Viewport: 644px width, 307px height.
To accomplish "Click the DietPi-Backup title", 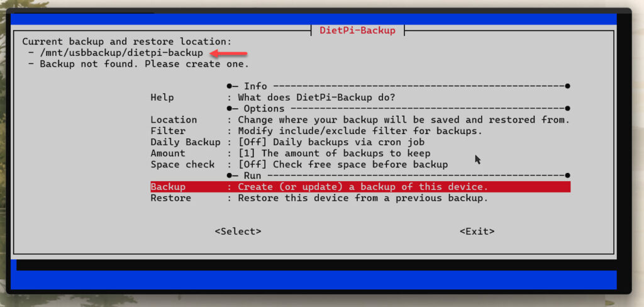I will [x=357, y=30].
